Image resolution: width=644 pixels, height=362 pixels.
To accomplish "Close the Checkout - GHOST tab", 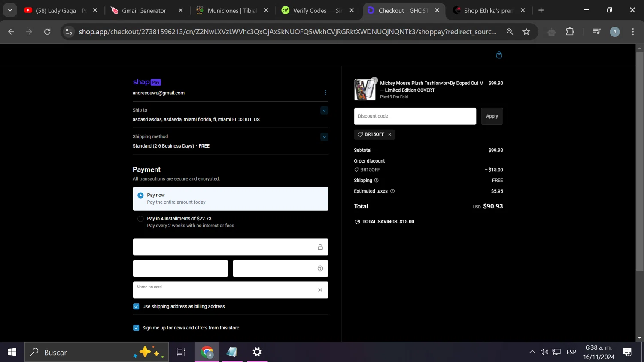I will (x=437, y=10).
